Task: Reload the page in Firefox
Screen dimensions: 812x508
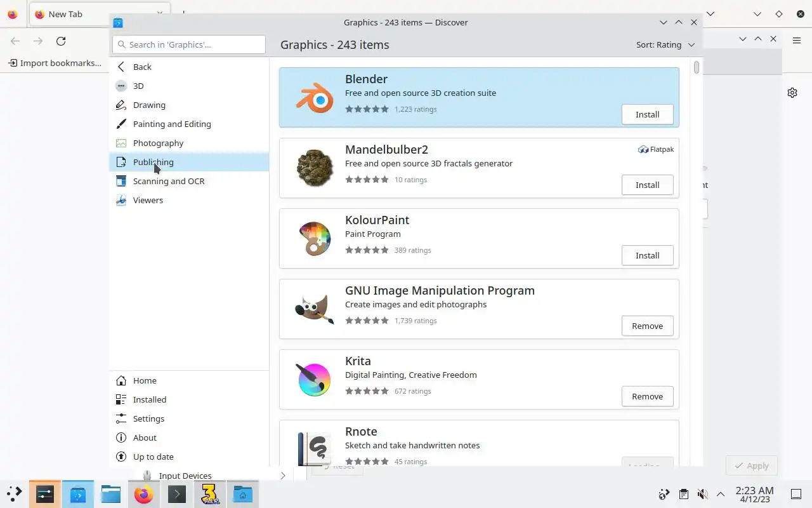Action: (x=61, y=41)
